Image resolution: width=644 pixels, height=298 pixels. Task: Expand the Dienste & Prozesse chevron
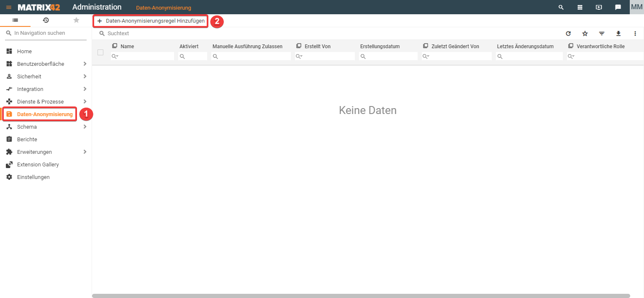coord(85,101)
